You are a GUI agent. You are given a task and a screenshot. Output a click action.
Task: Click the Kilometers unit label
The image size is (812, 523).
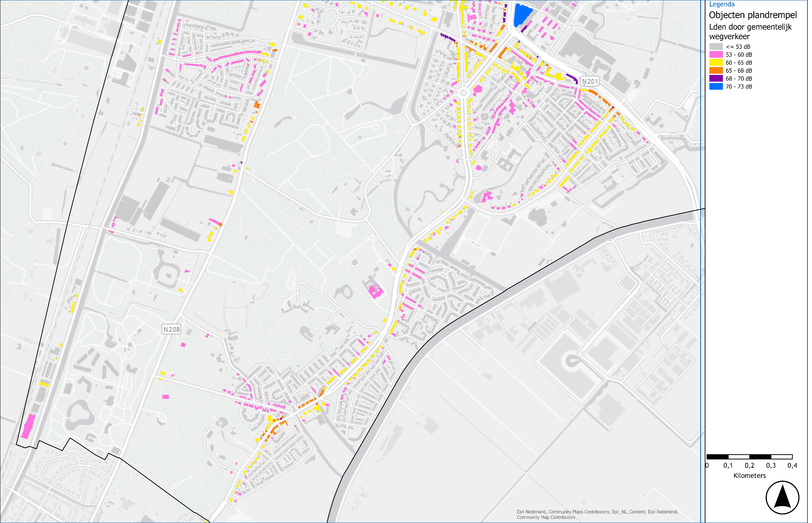(750, 475)
